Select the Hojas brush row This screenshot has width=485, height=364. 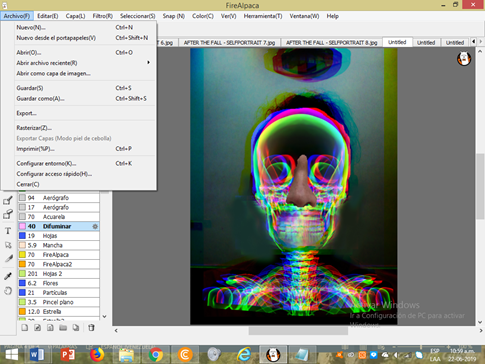click(x=59, y=236)
